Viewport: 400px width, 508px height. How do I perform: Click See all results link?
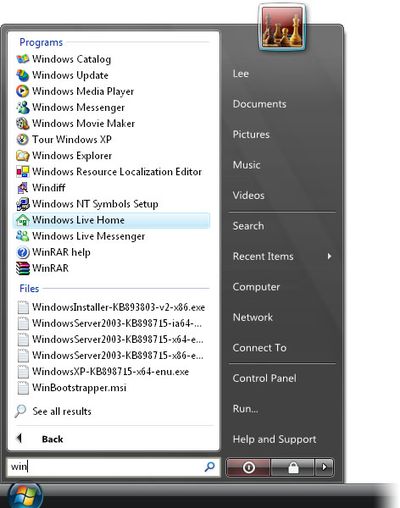[62, 411]
